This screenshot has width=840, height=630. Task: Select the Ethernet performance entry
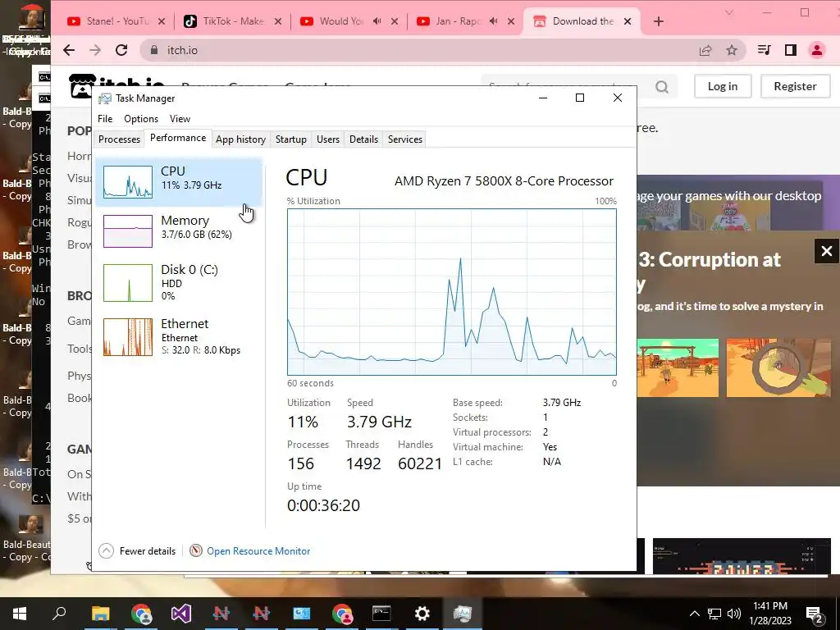tap(179, 336)
